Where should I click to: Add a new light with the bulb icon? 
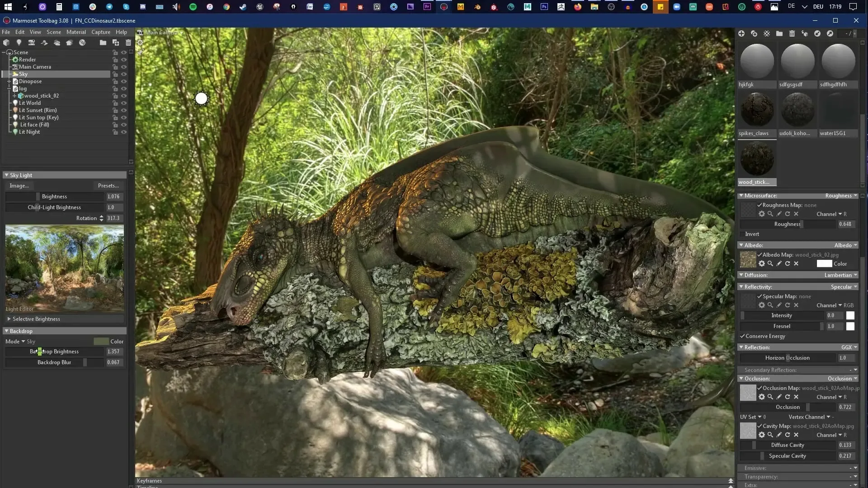pyautogui.click(x=19, y=42)
